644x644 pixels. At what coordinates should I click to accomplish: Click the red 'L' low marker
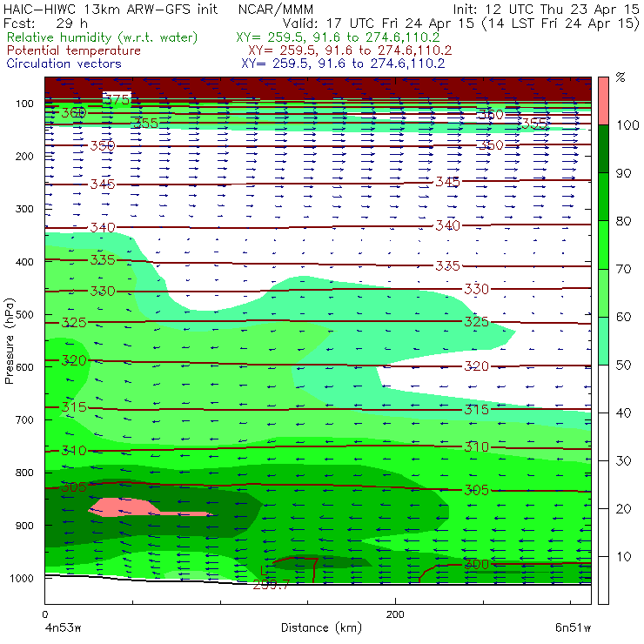click(x=264, y=570)
